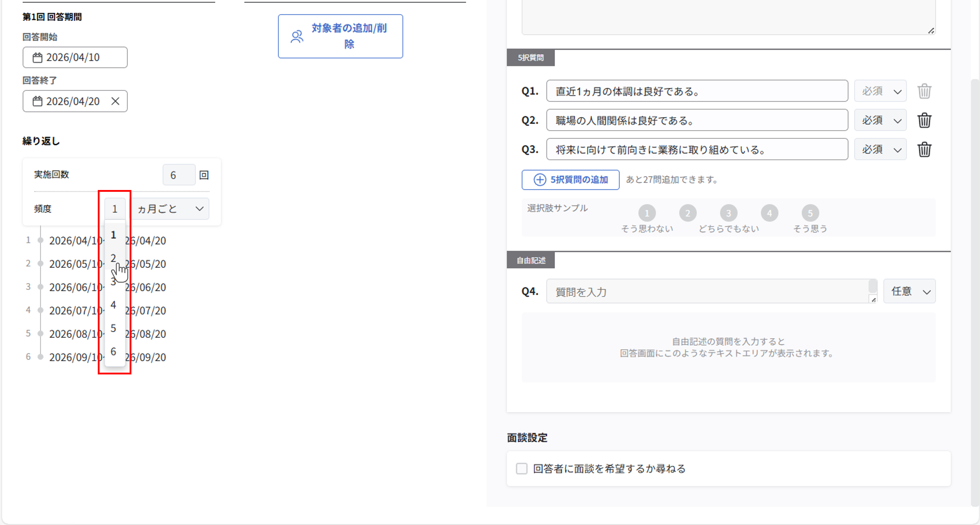Delete Q3 with its trash icon

click(924, 149)
